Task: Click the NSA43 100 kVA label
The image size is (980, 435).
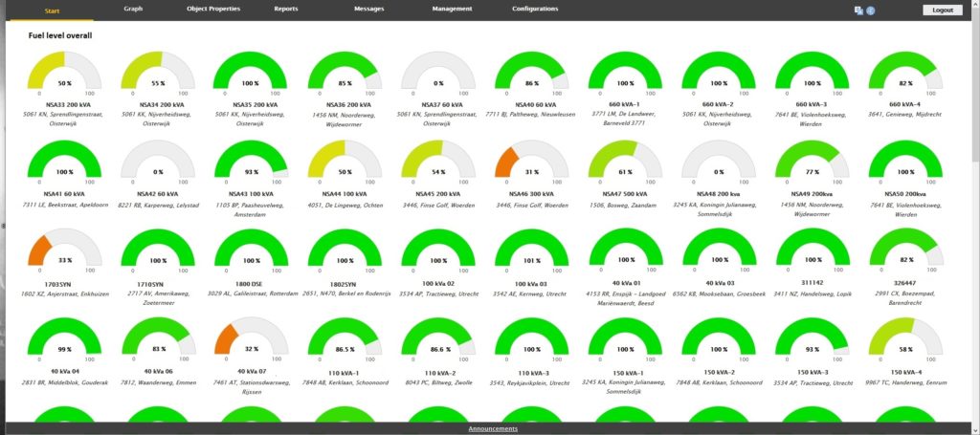Action: (252, 194)
